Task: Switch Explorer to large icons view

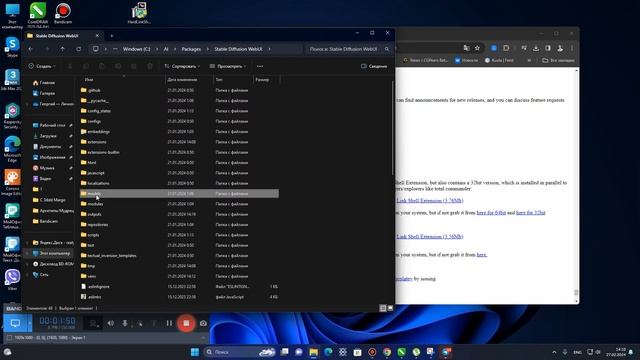Action: coord(390,308)
